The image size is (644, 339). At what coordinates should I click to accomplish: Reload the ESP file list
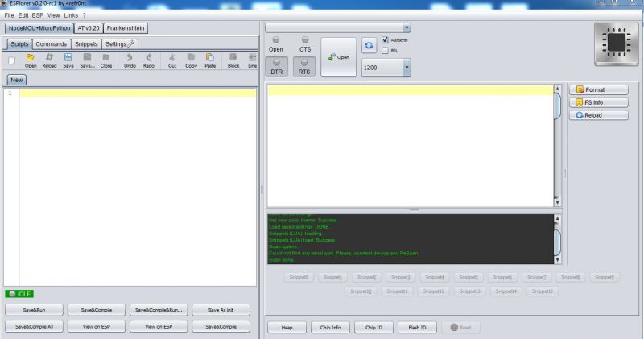coord(598,115)
